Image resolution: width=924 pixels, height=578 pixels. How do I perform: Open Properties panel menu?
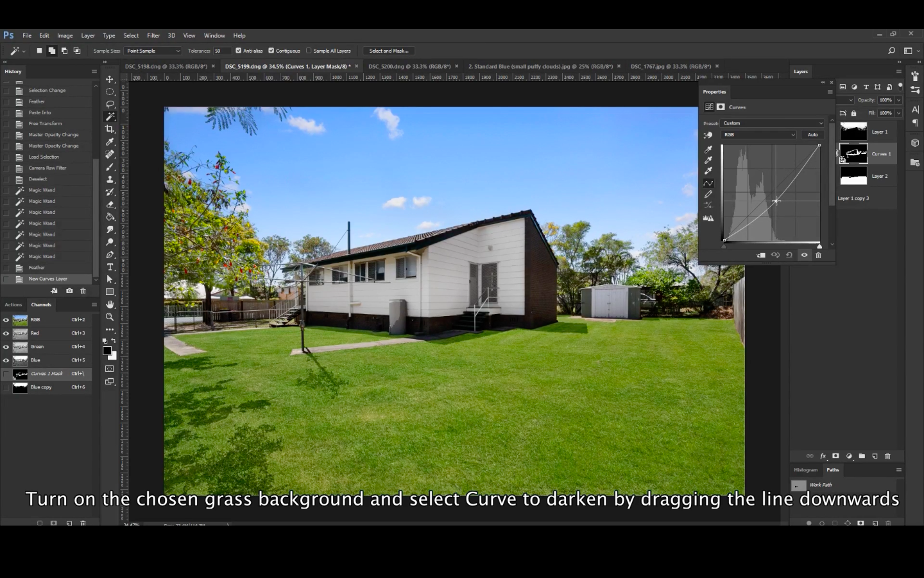click(x=830, y=92)
